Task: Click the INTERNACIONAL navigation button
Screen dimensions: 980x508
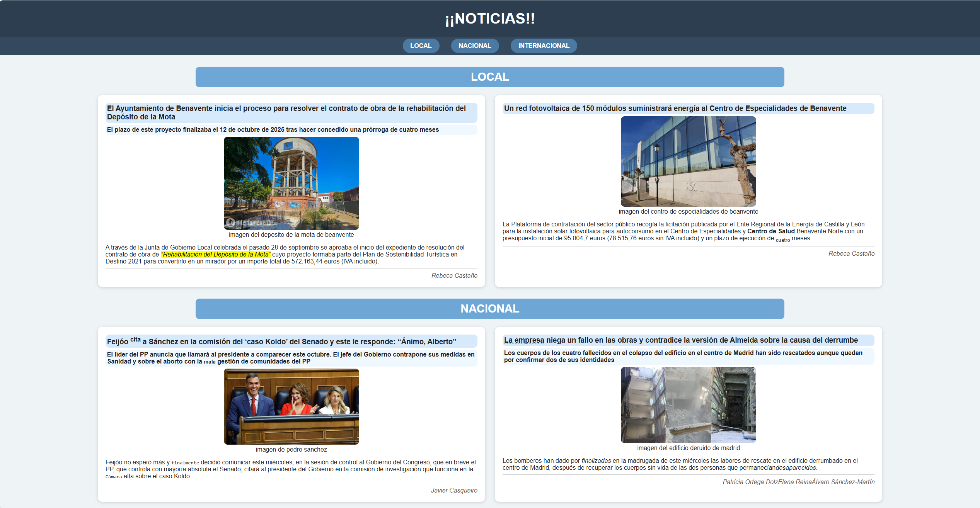Action: (x=544, y=46)
